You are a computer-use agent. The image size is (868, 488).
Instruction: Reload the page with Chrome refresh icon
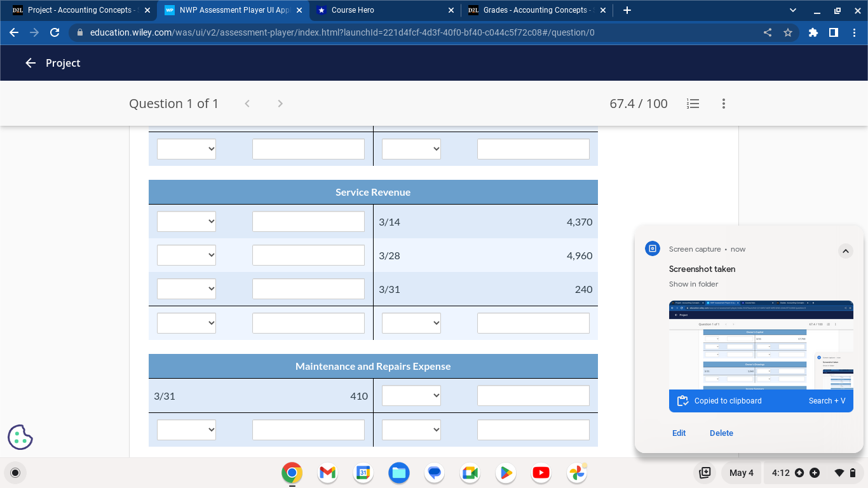[55, 32]
